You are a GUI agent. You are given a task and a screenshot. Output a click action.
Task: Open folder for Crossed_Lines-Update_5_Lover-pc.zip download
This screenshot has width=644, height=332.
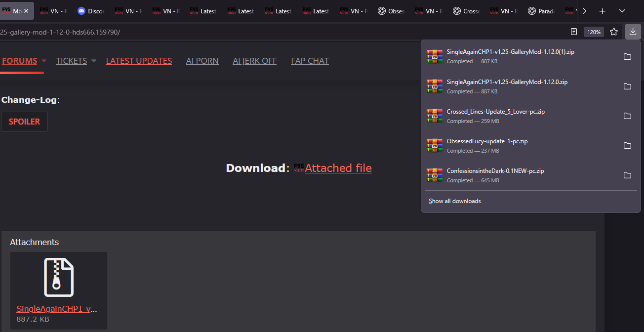pyautogui.click(x=627, y=116)
